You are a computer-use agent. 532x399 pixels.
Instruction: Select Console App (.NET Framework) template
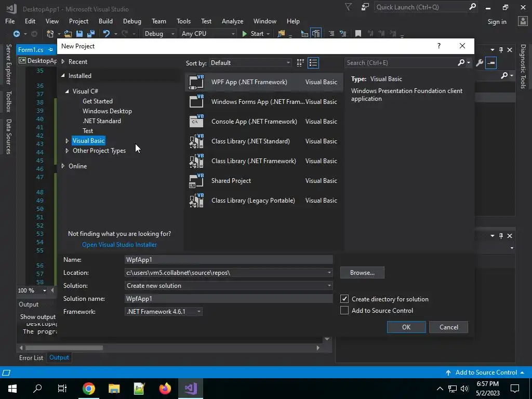pyautogui.click(x=263, y=121)
